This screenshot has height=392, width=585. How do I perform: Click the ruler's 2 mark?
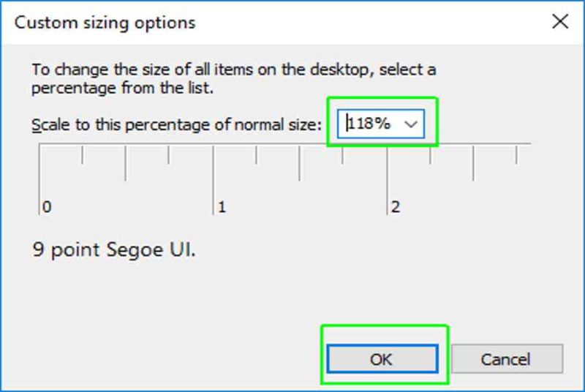click(396, 207)
